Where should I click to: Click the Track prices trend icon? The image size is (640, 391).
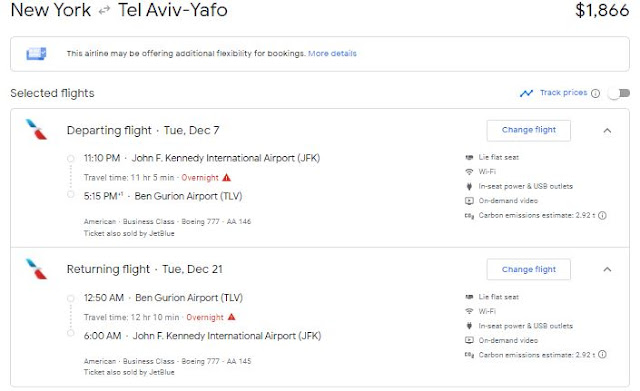pyautogui.click(x=526, y=93)
